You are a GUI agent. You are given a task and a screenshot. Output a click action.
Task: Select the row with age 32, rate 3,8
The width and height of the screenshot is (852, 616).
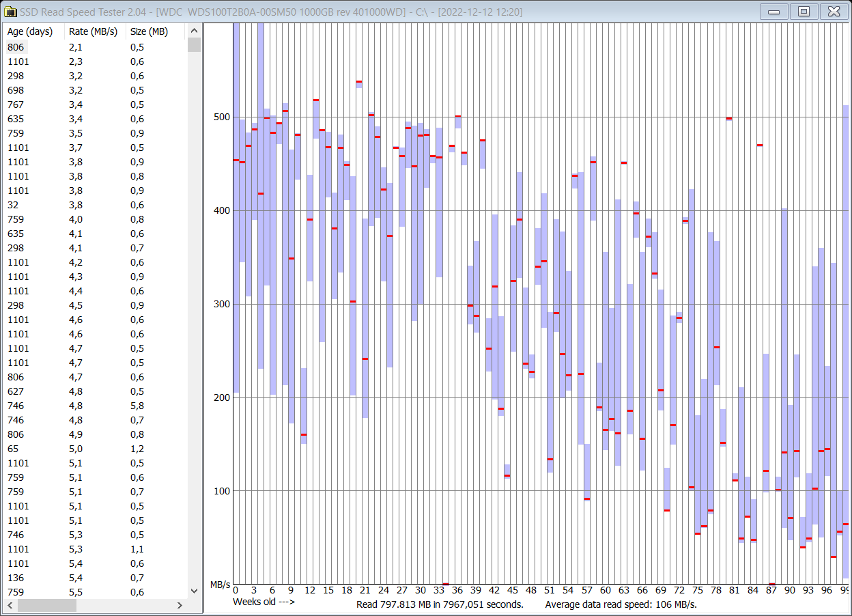tap(96, 205)
